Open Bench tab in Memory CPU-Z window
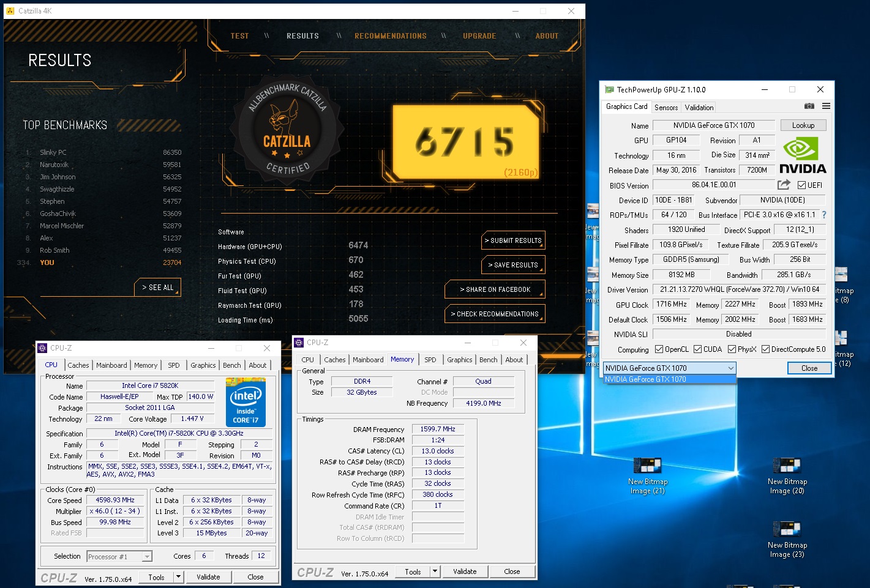The height and width of the screenshot is (588, 870). (x=488, y=360)
